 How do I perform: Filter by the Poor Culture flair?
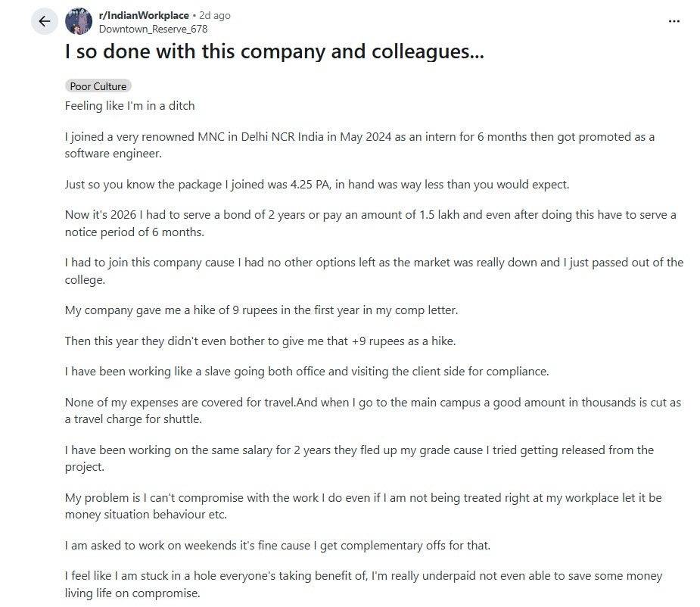[x=98, y=86]
